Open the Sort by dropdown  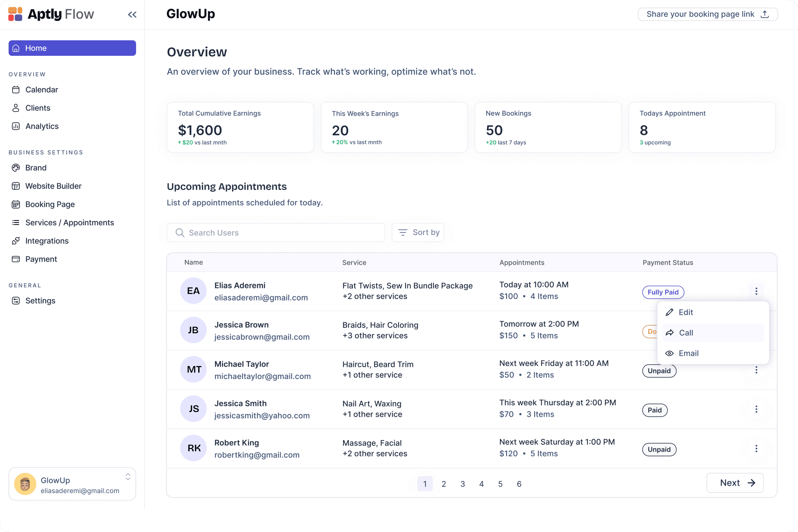418,232
